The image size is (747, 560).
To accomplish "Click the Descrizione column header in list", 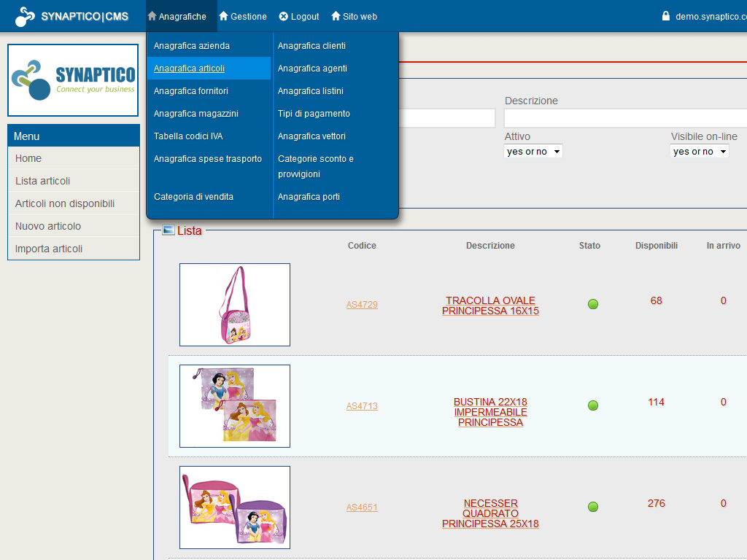I will pyautogui.click(x=490, y=246).
